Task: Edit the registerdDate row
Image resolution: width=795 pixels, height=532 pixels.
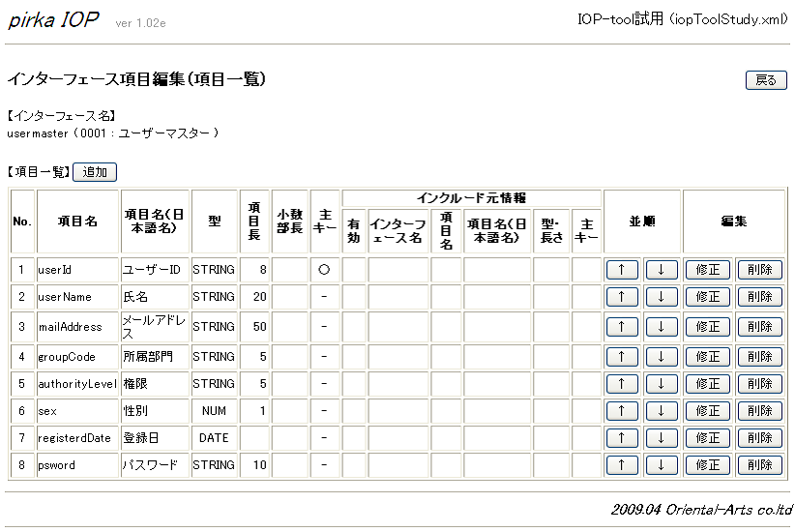Action: point(707,438)
